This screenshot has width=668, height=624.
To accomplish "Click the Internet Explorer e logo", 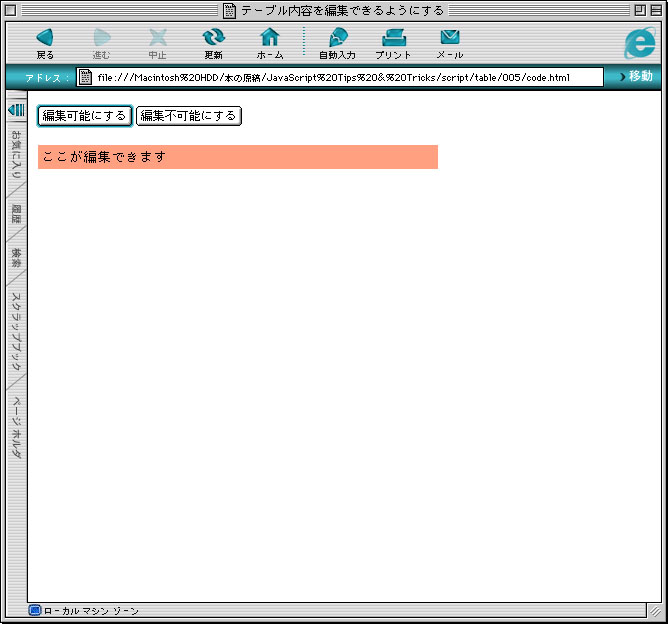I will click(x=640, y=43).
